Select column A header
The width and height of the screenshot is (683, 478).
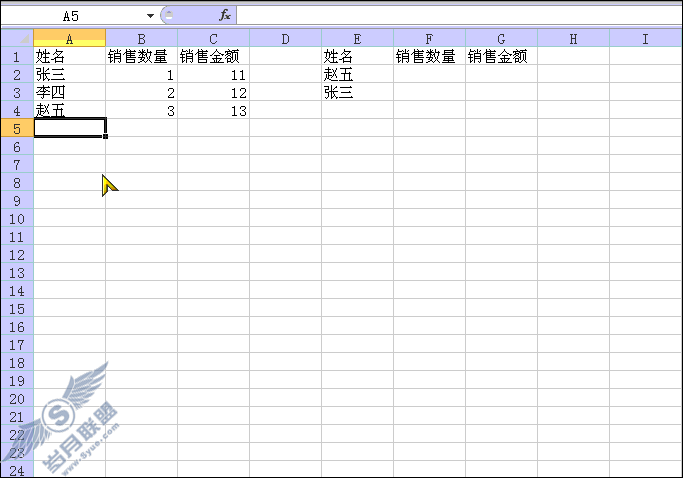69,38
